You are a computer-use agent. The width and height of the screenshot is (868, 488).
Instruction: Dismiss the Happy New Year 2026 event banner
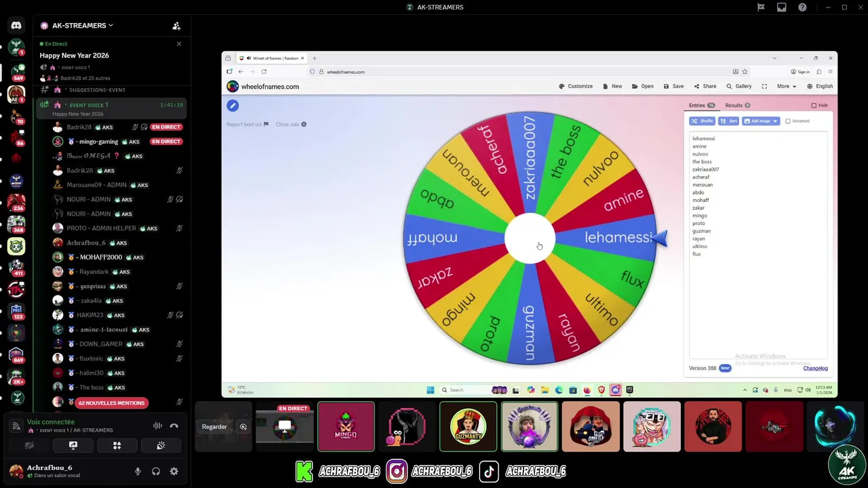pos(179,44)
